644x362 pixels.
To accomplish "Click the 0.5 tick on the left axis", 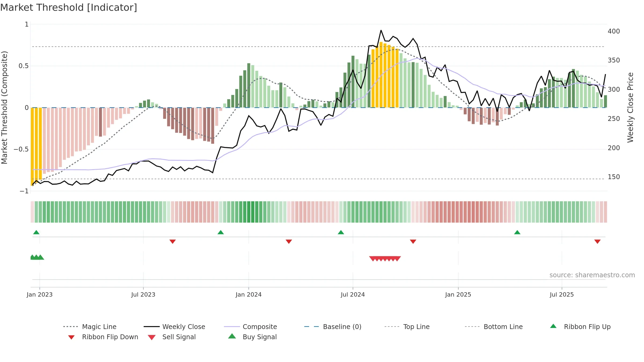I will pos(24,66).
